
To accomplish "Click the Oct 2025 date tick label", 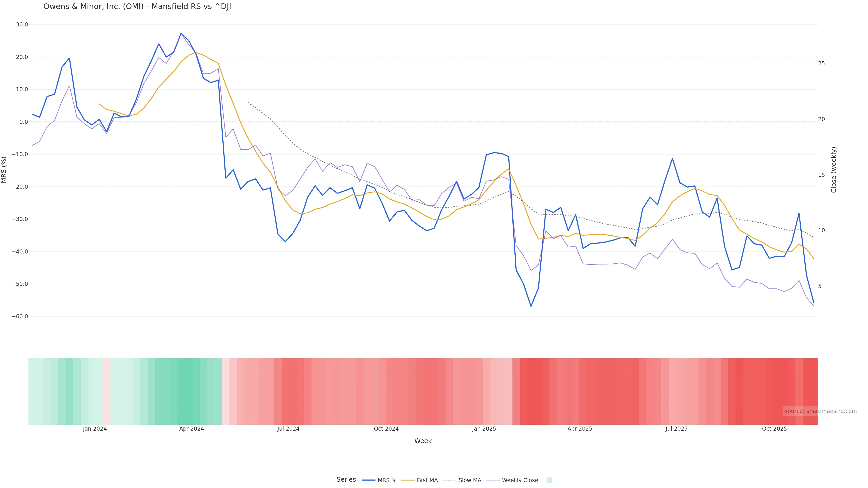I will pyautogui.click(x=774, y=429).
